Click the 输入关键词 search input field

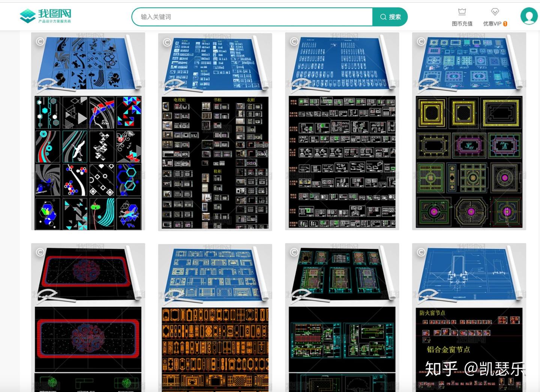click(251, 16)
